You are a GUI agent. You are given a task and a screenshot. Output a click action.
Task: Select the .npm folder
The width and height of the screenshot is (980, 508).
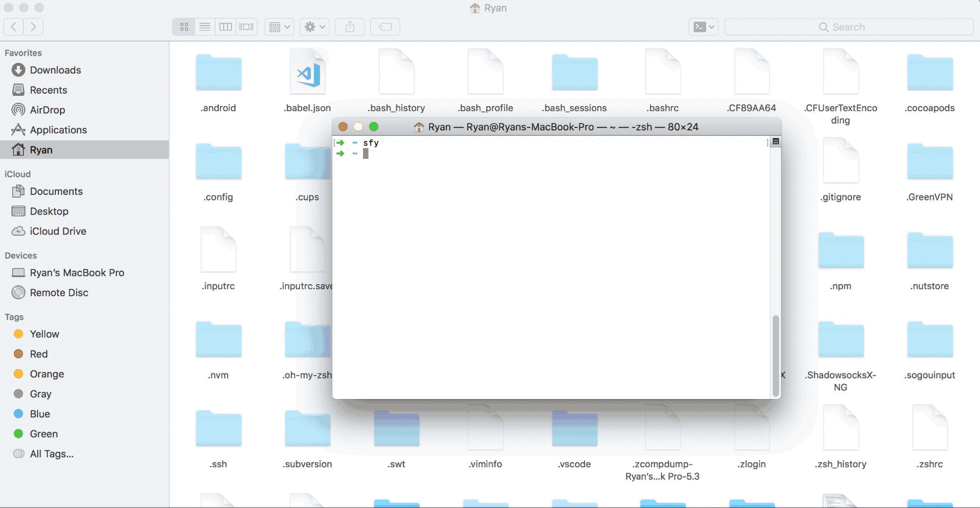click(841, 250)
